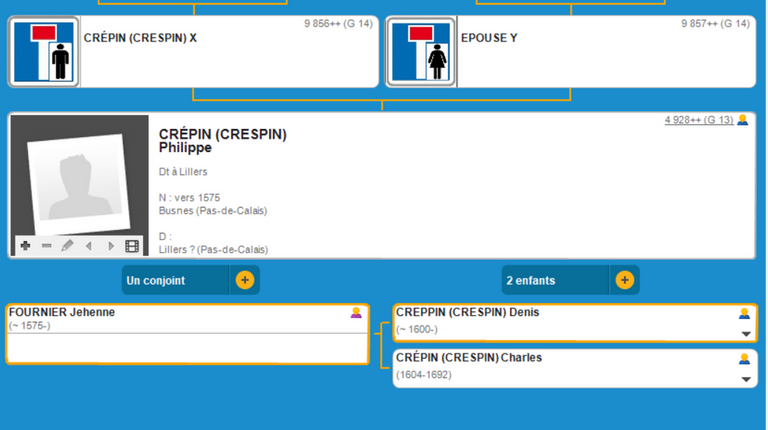
Task: Add a spouse with the plus button
Action: pos(244,280)
